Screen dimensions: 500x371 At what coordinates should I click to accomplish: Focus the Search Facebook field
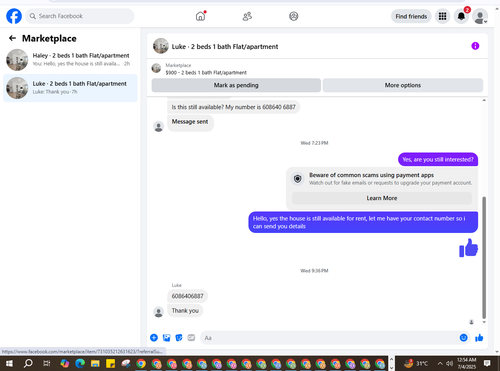pos(80,16)
